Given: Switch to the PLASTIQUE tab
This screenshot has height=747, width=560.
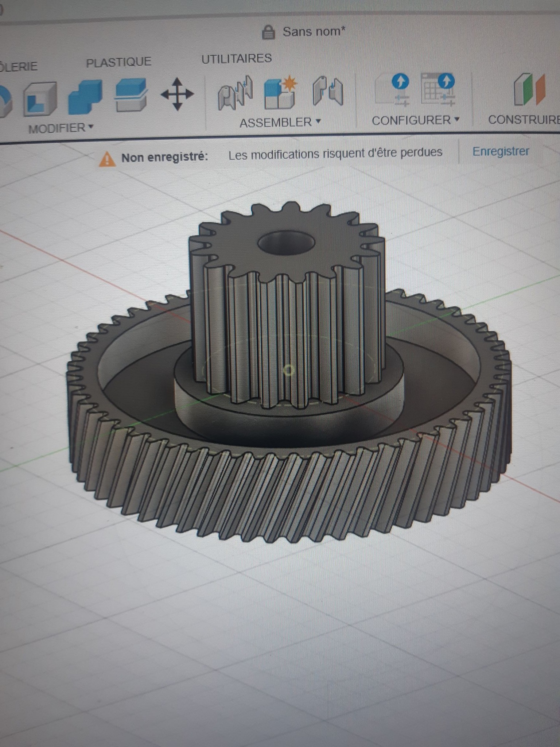Looking at the screenshot, I should 118,62.
